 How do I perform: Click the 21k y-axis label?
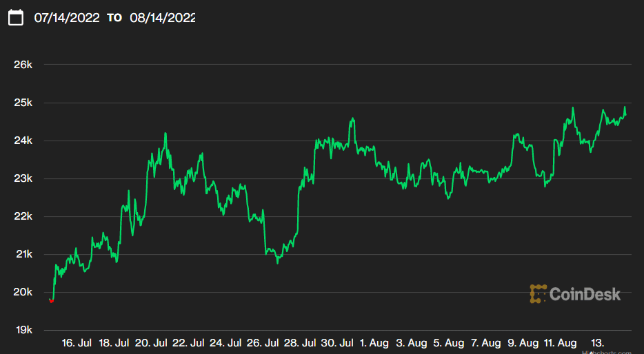(24, 254)
